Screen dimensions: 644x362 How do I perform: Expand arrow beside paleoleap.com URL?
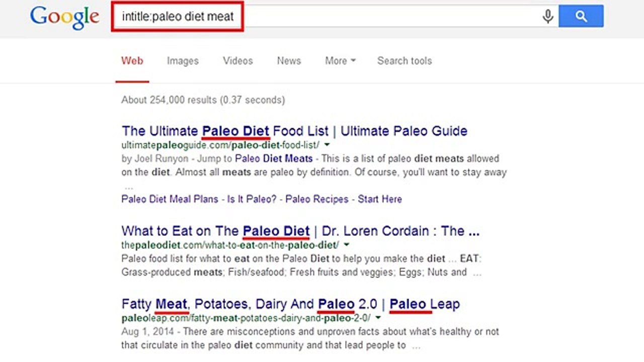pos(378,318)
